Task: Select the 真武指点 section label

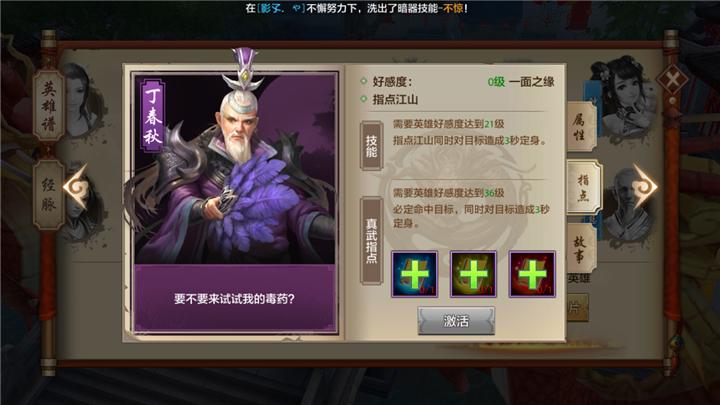Action: [371, 241]
